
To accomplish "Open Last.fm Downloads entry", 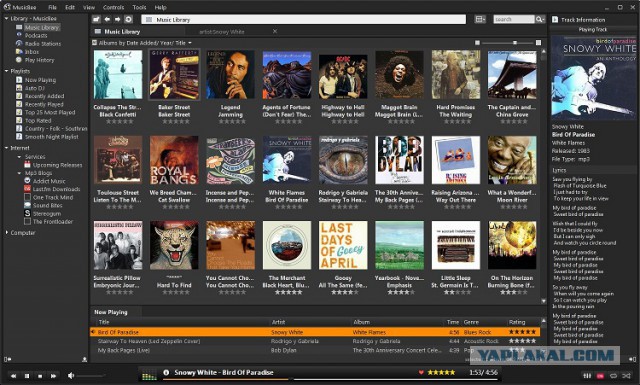I will tap(56, 189).
